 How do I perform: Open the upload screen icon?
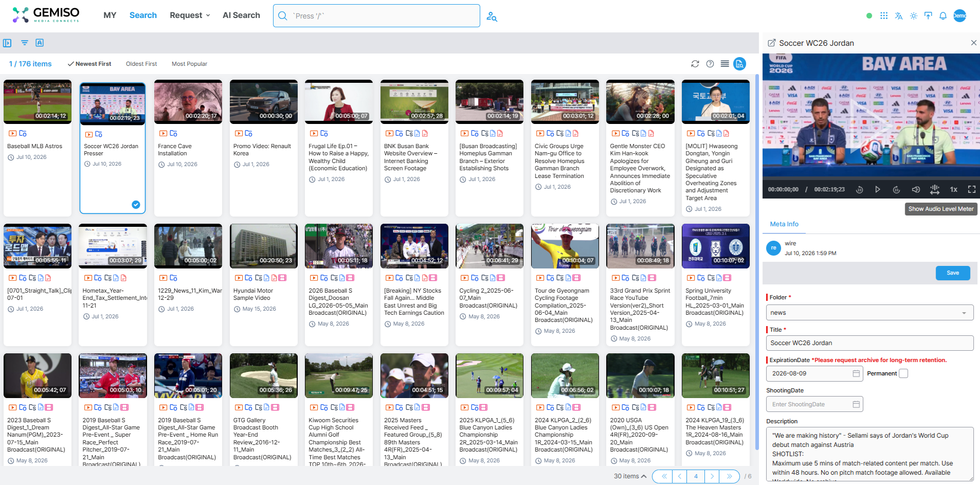(x=928, y=15)
